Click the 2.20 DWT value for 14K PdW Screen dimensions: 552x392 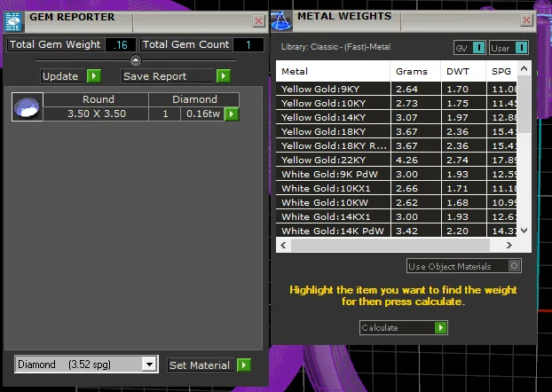point(463,231)
